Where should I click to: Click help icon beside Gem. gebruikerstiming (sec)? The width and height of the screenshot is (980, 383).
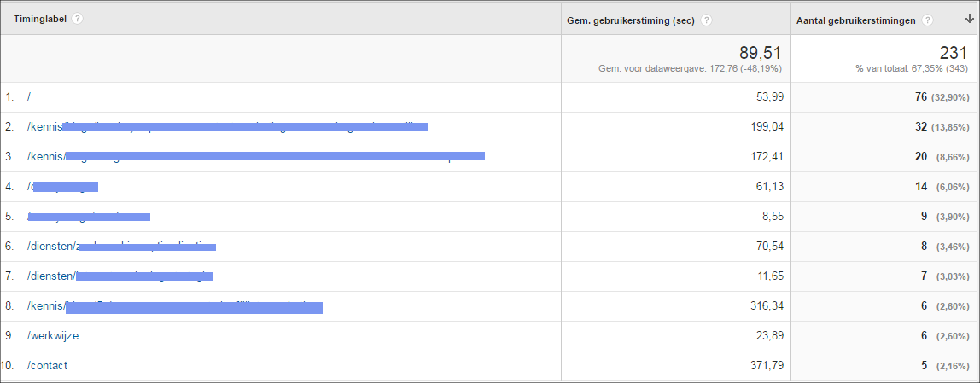pos(706,20)
